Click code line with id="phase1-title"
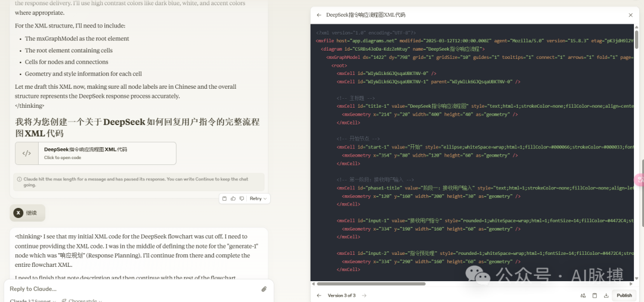Image resolution: width=644 pixels, height=302 pixels. click(x=485, y=188)
